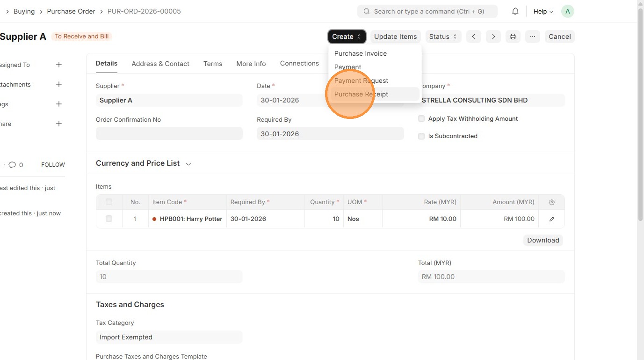The image size is (644, 360).
Task: Edit the Harry Potter row with pencil
Action: (x=552, y=219)
